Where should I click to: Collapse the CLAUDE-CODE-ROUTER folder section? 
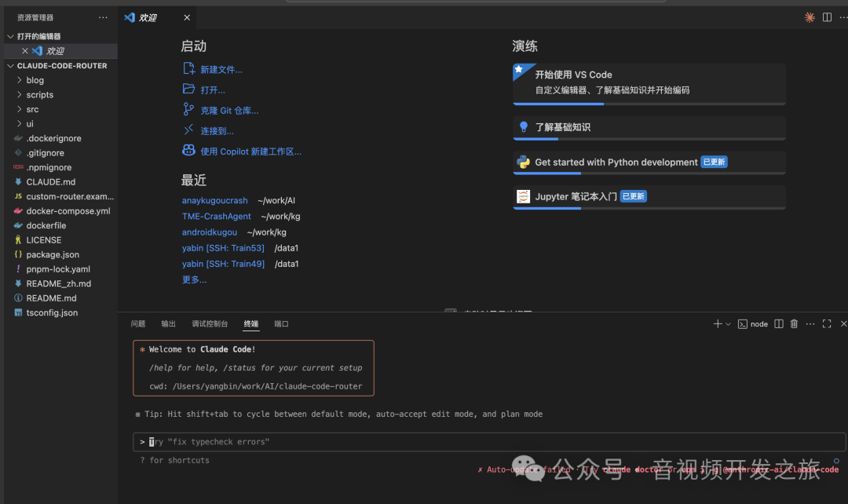click(60, 65)
